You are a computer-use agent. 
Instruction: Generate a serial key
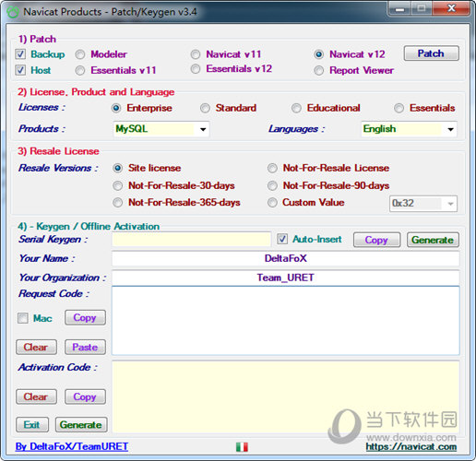[433, 240]
